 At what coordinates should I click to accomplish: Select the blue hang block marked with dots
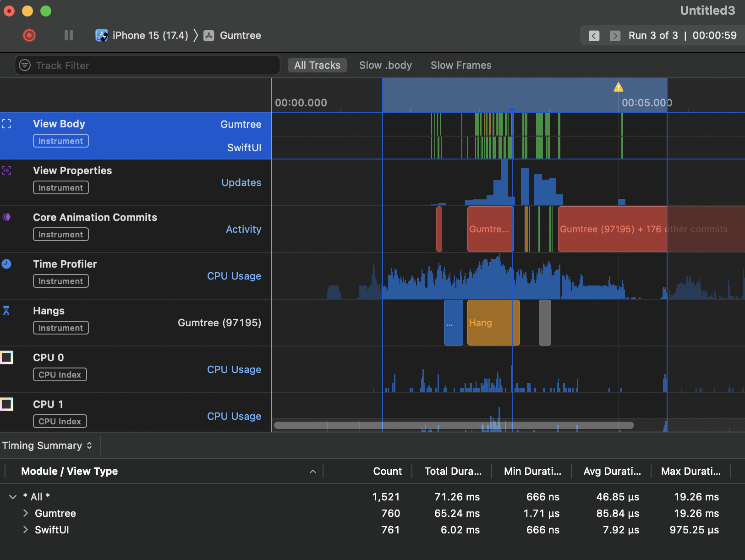click(454, 323)
